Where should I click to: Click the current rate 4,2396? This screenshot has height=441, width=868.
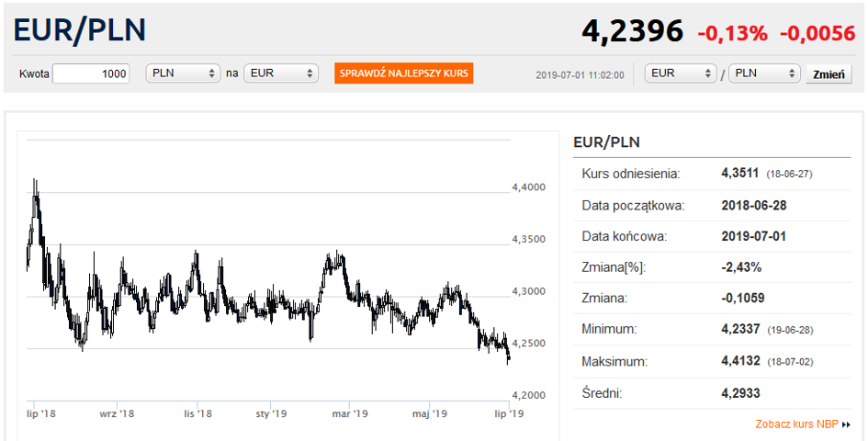pyautogui.click(x=632, y=31)
